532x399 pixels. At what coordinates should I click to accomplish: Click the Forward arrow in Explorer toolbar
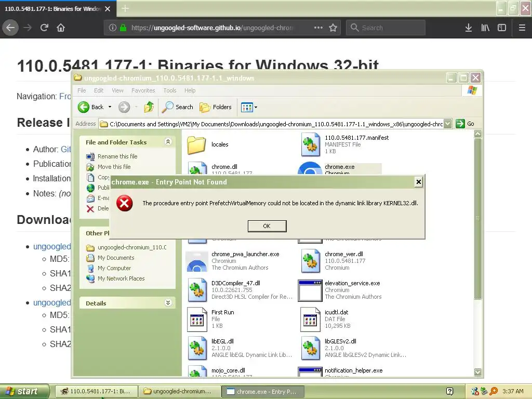(124, 107)
